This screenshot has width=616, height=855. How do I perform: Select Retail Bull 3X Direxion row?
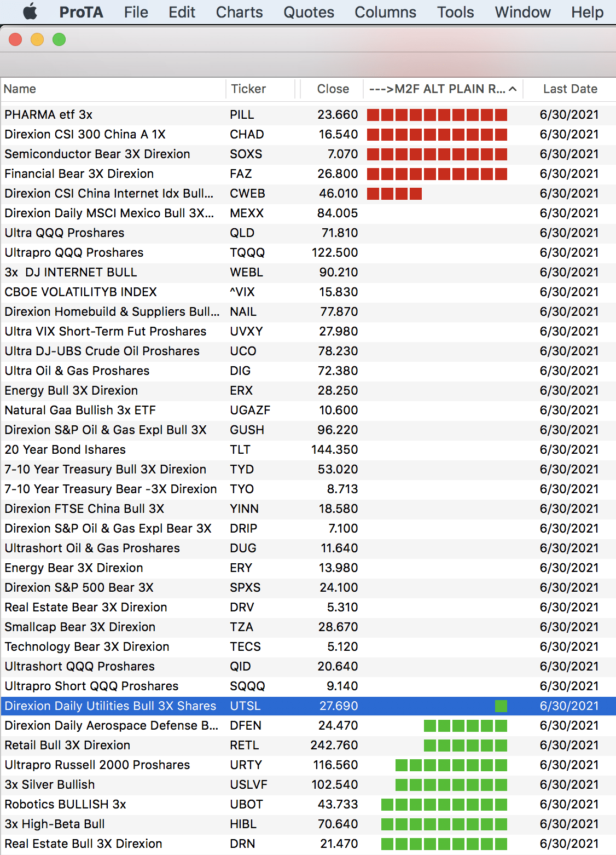(x=308, y=745)
